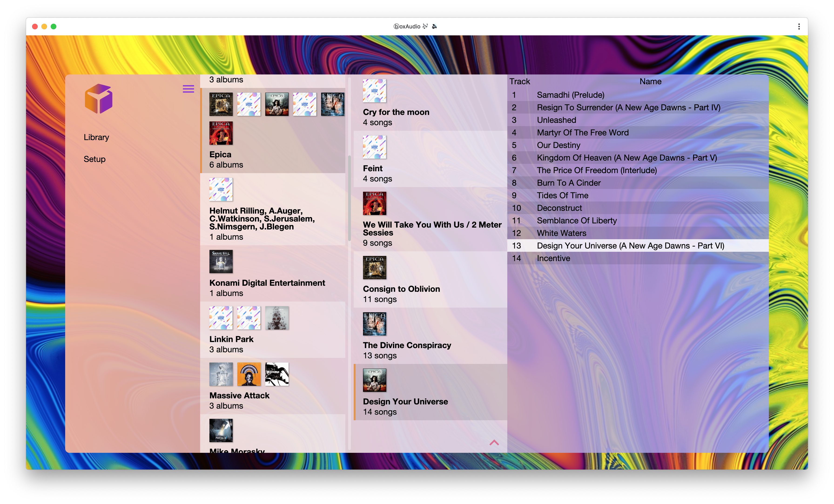
Task: Select track 8 Burn To A Cinder
Action: (x=569, y=183)
